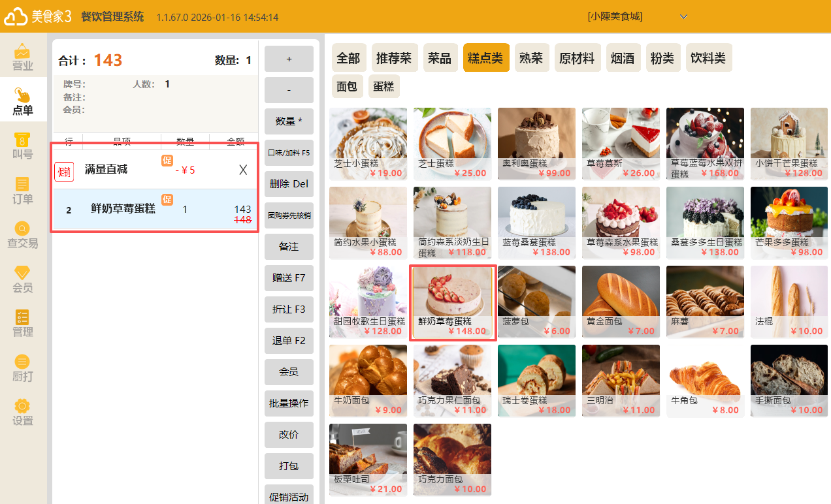Add 法棍 baguette item
831x504 pixels.
[x=789, y=302]
